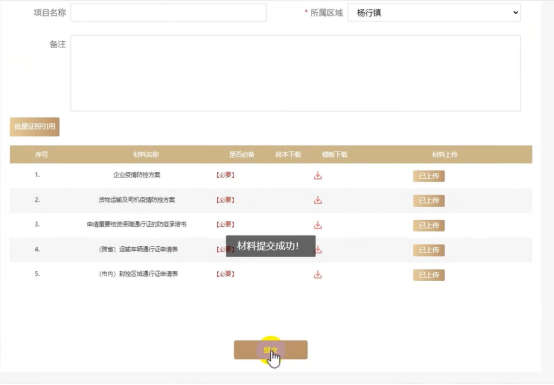Click the 是否必备 column header
The image size is (554, 385).
pos(242,154)
